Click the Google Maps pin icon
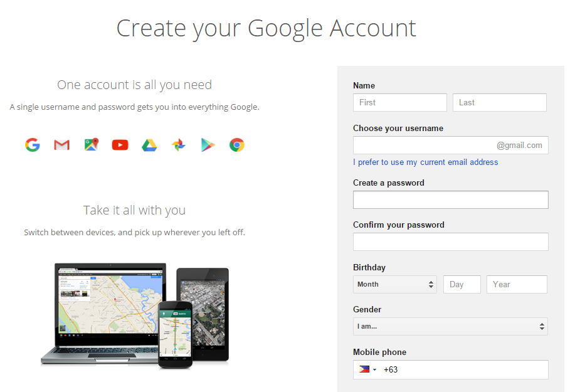 92,144
